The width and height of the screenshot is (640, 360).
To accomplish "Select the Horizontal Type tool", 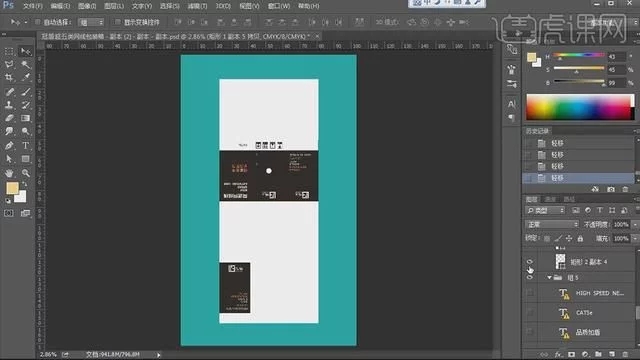I will point(25,145).
